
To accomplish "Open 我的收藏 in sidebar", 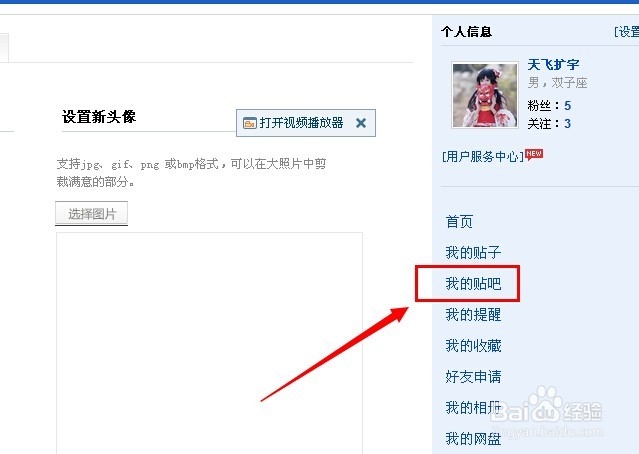I will pyautogui.click(x=473, y=346).
